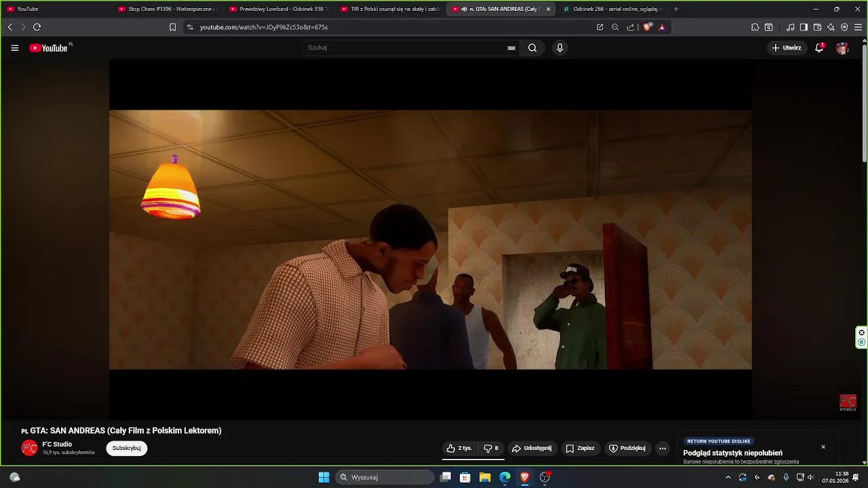Open media control music note icon

[790, 27]
